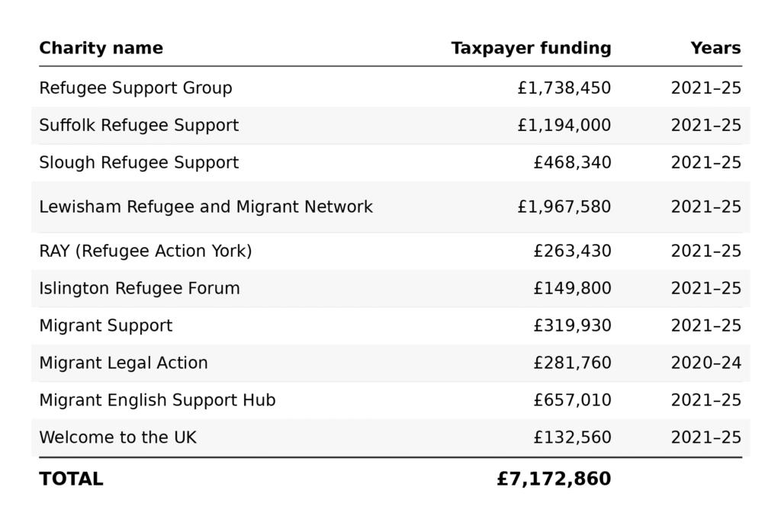Select Islington Refugee Forum row
Image resolution: width=781 pixels, height=532 pixels.
[x=390, y=288]
